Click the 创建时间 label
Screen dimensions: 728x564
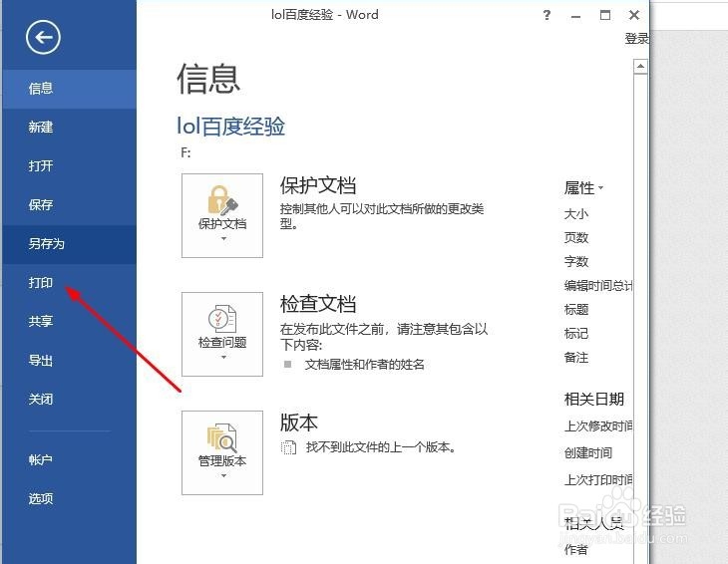(588, 453)
